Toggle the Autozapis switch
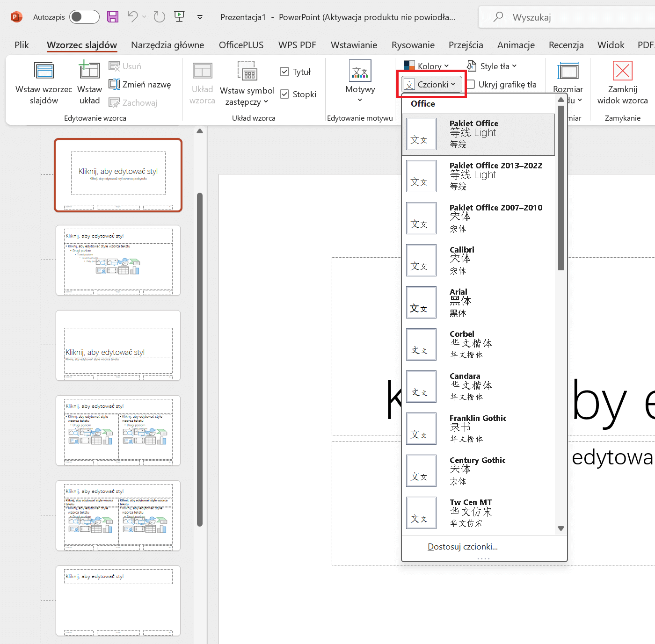 [x=84, y=17]
